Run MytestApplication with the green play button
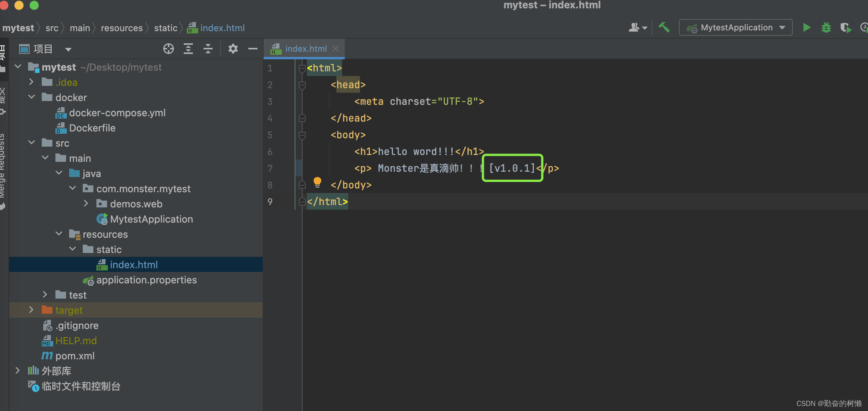868x411 pixels. [x=807, y=27]
